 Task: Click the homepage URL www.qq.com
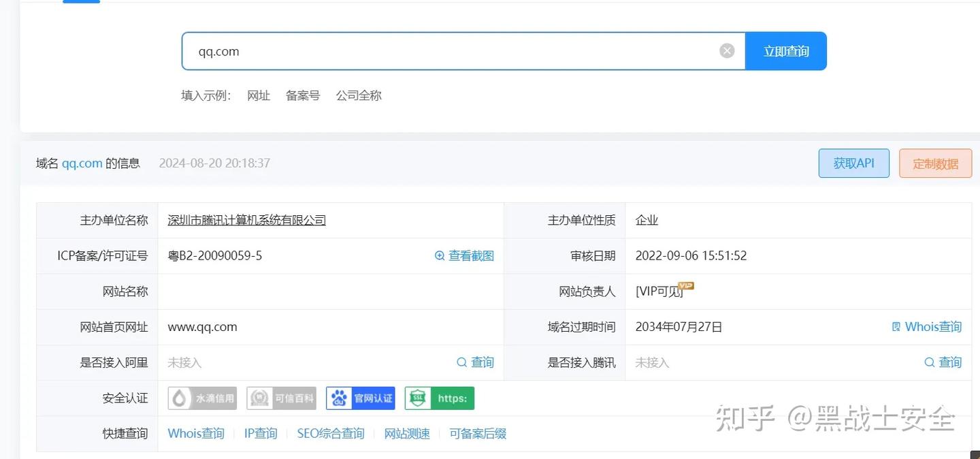coord(202,327)
